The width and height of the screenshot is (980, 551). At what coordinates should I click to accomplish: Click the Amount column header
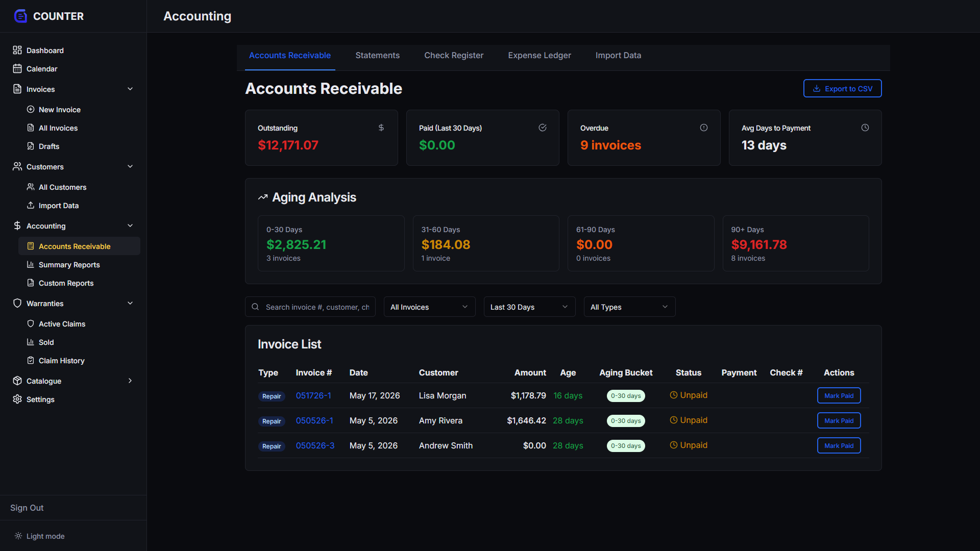(x=530, y=372)
